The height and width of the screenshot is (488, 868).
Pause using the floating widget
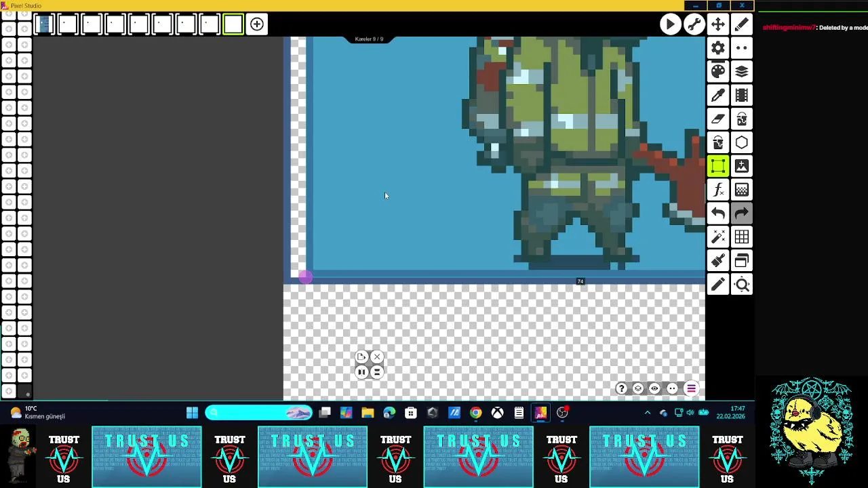(361, 371)
